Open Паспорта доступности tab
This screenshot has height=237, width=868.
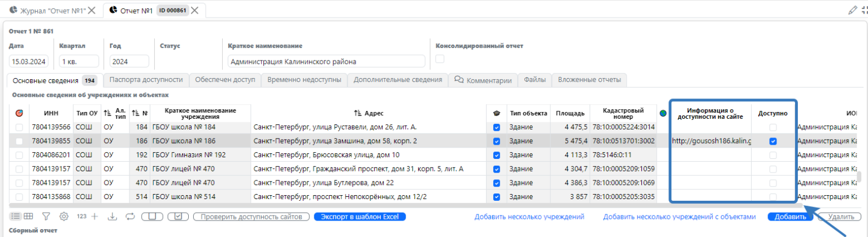[146, 80]
